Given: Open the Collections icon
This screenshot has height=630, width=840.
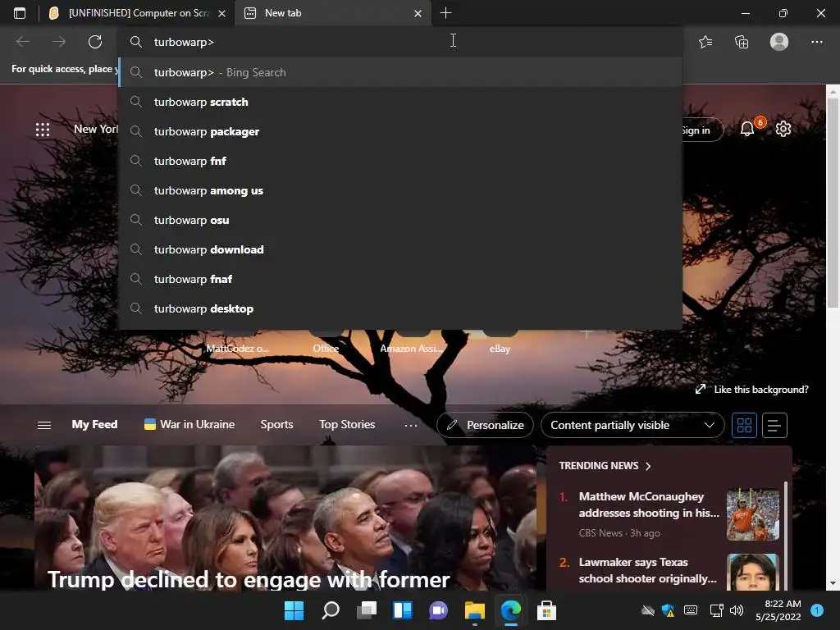Looking at the screenshot, I should click(742, 42).
